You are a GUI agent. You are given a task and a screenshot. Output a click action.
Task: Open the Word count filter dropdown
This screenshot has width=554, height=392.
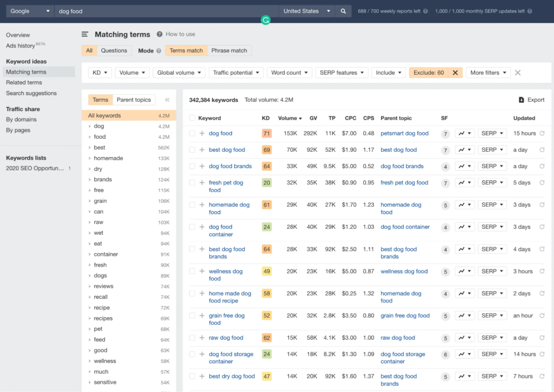[289, 73]
